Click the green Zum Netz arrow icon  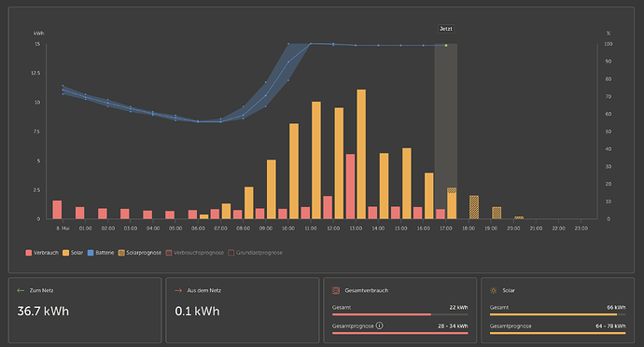tap(21, 290)
